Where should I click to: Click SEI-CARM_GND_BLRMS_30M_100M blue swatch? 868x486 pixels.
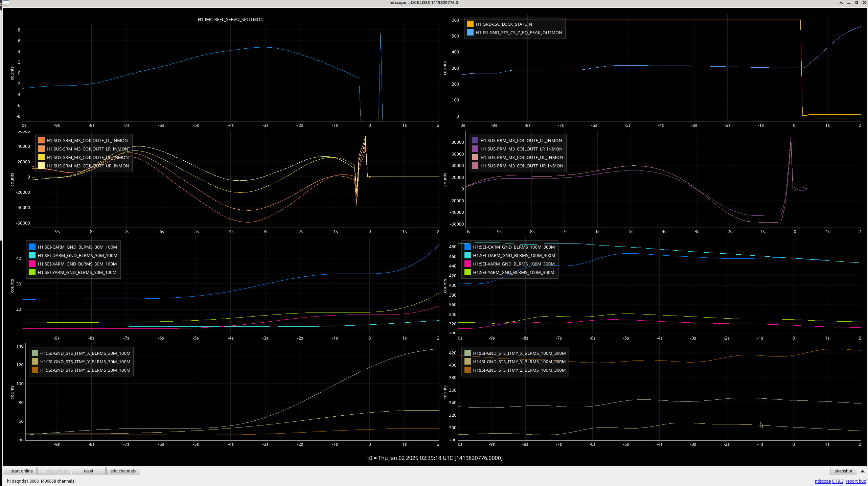pos(32,247)
